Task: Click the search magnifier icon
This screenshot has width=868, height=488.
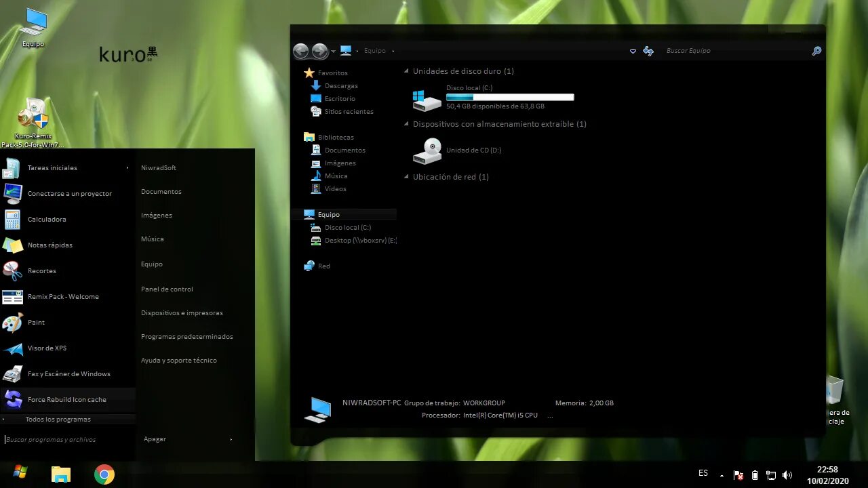Action: (816, 51)
